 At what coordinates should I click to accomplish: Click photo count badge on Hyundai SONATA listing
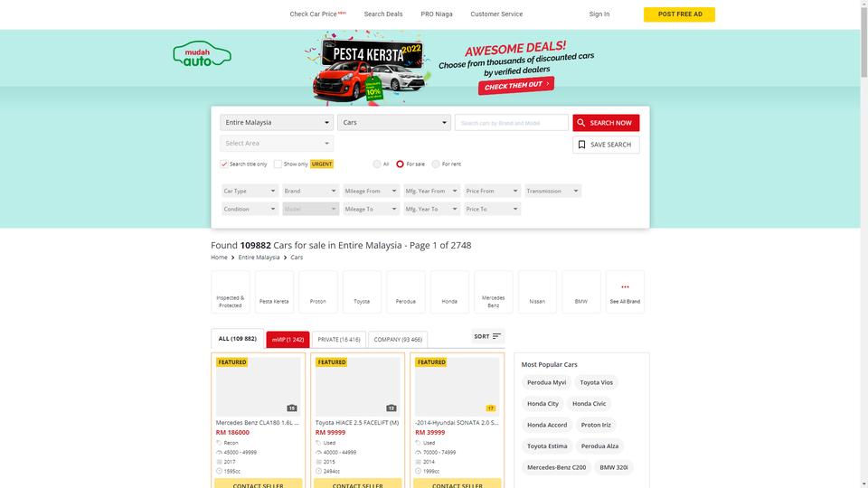490,408
